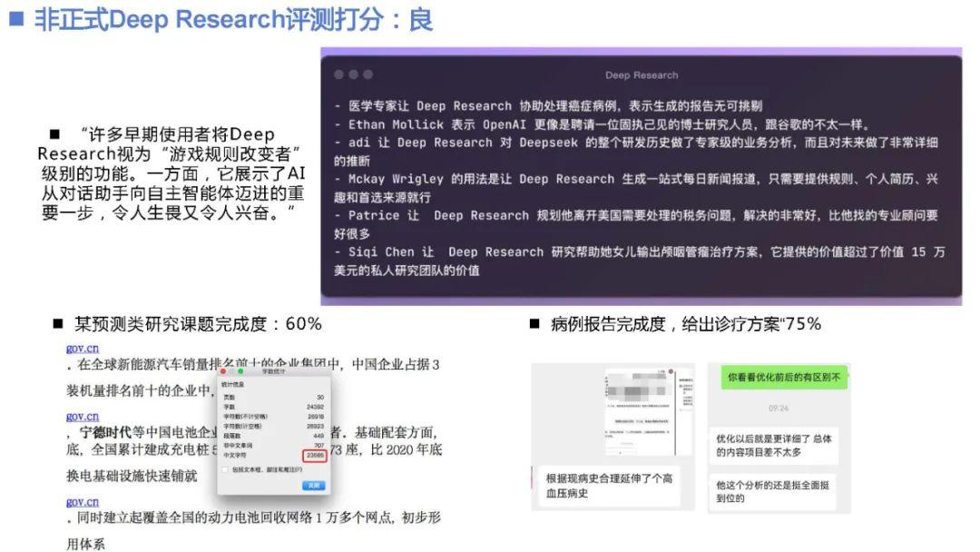Select the red-boxed 中文字符 count 23665
Screen dimensions: 980x552
tap(313, 456)
